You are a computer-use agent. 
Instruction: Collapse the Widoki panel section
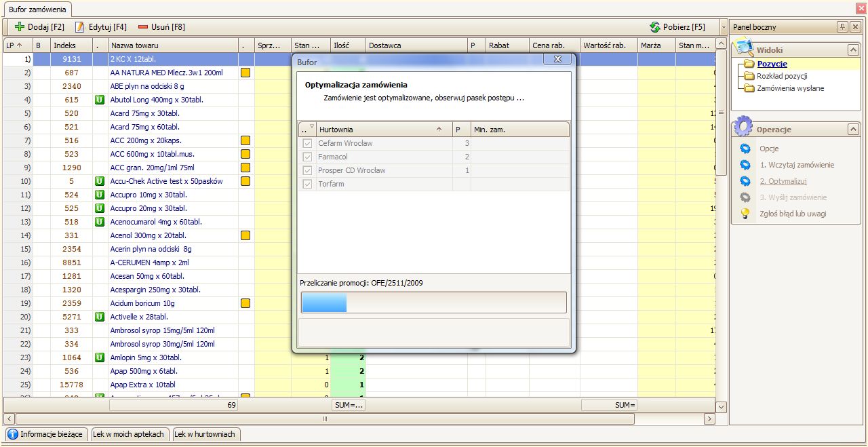pyautogui.click(x=853, y=50)
